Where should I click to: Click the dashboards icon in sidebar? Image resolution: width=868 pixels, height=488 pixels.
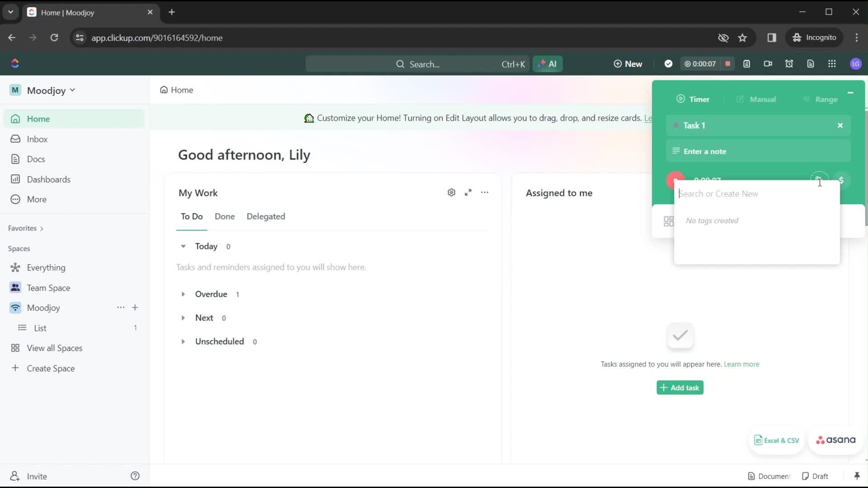tap(15, 179)
